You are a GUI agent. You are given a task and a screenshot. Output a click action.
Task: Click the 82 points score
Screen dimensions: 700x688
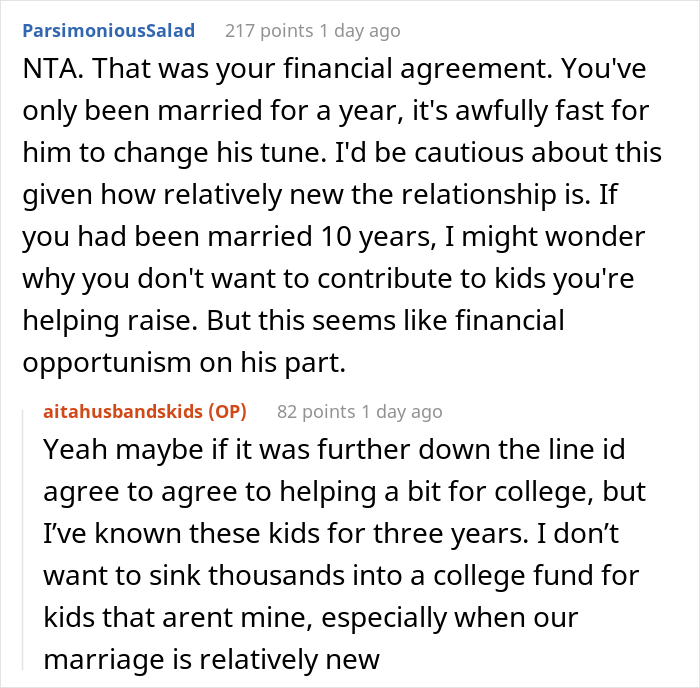coord(316,411)
